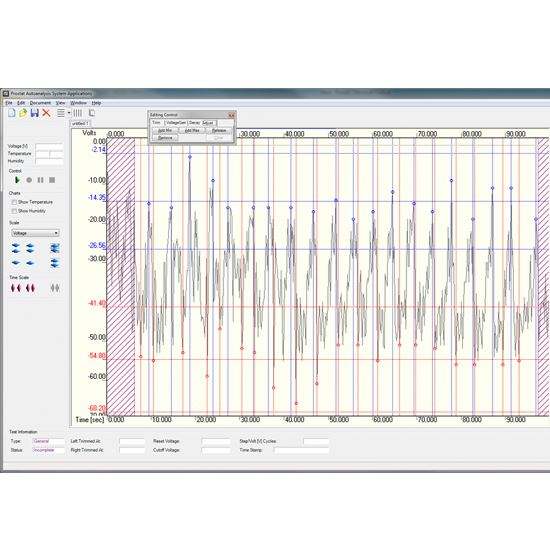Click the red X delete icon in the toolbar
Screen dimensions: 550x550
46,113
